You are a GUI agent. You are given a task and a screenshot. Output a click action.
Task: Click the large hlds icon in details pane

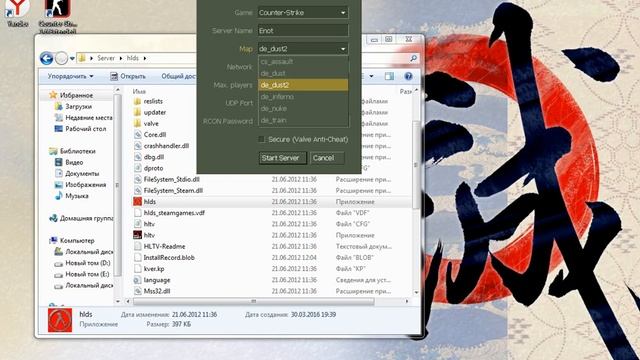pyautogui.click(x=60, y=320)
